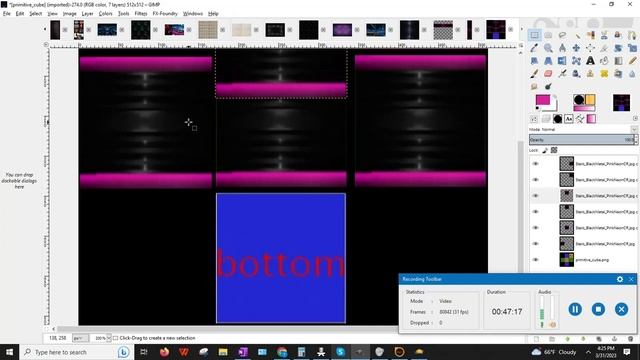Open the FX-Foundry menu
Viewport: 640px width, 360px height.
[165, 13]
